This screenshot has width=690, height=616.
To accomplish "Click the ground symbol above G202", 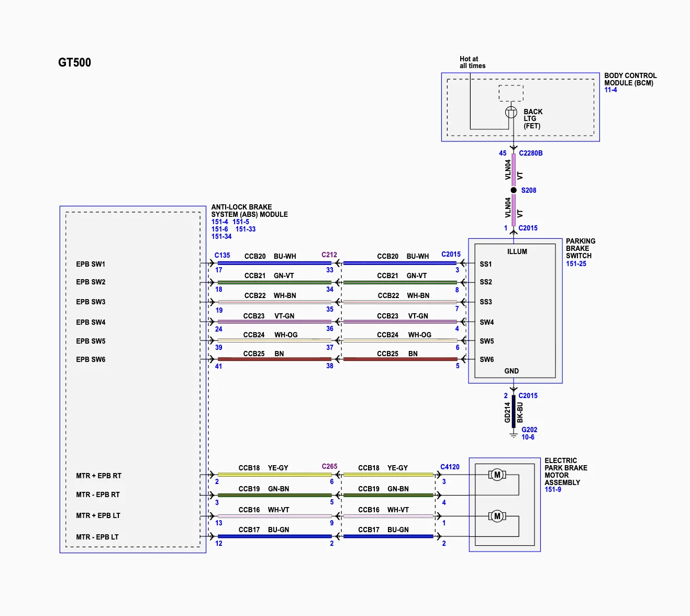I will click(x=514, y=435).
